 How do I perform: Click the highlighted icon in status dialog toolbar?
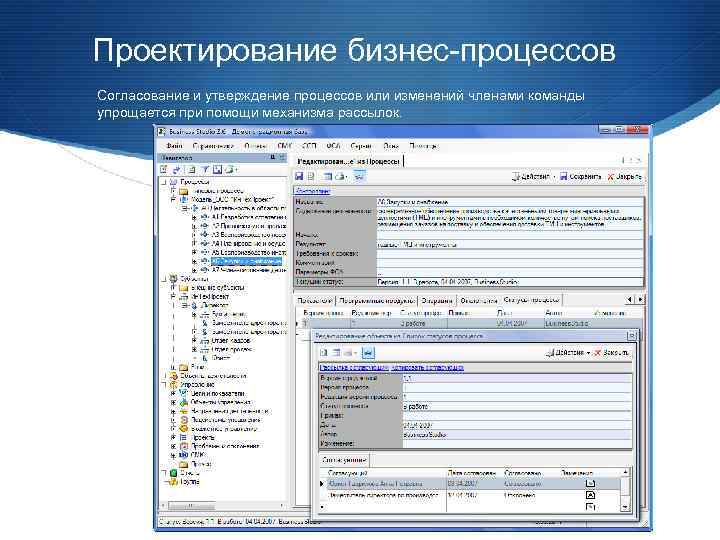click(368, 353)
